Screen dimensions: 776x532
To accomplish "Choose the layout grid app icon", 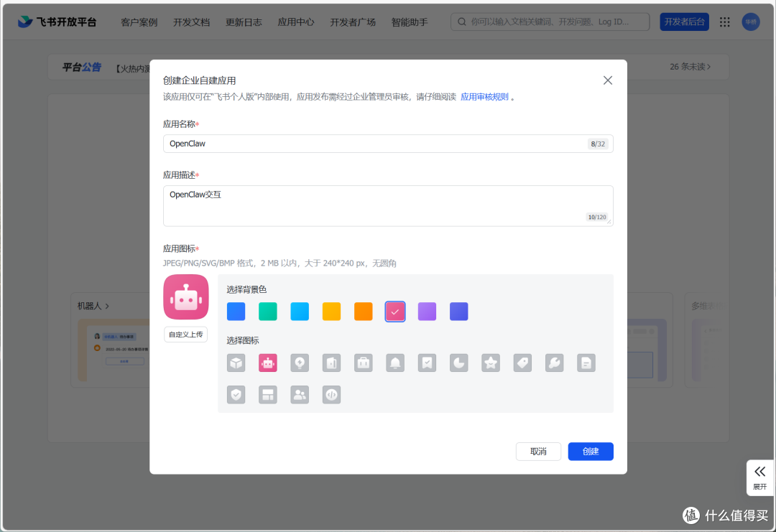I will tap(268, 395).
